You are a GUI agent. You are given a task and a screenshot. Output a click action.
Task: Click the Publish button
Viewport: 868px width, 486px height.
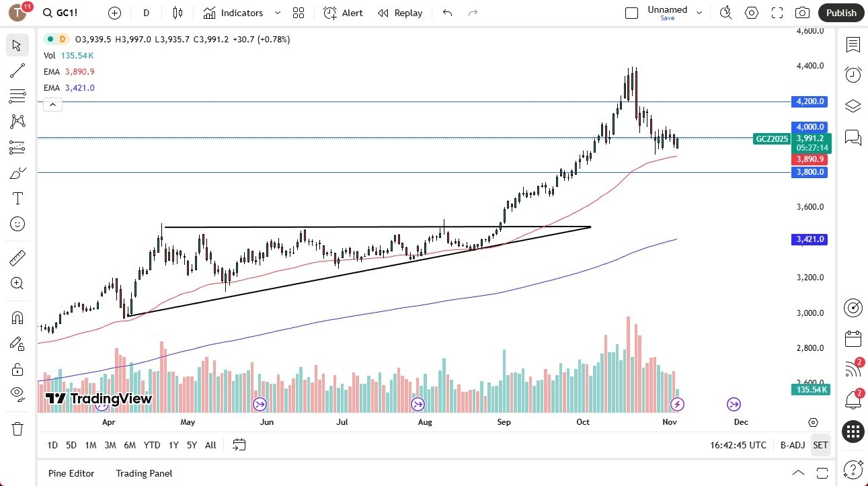coord(840,12)
